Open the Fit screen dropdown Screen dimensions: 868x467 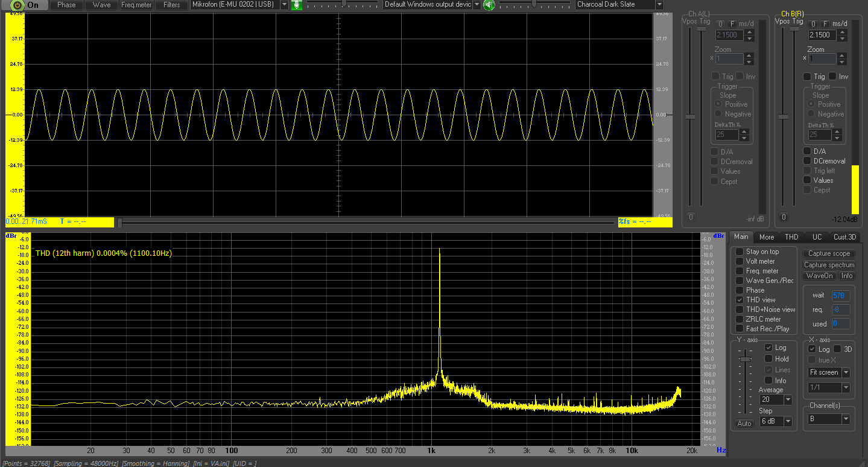click(846, 372)
